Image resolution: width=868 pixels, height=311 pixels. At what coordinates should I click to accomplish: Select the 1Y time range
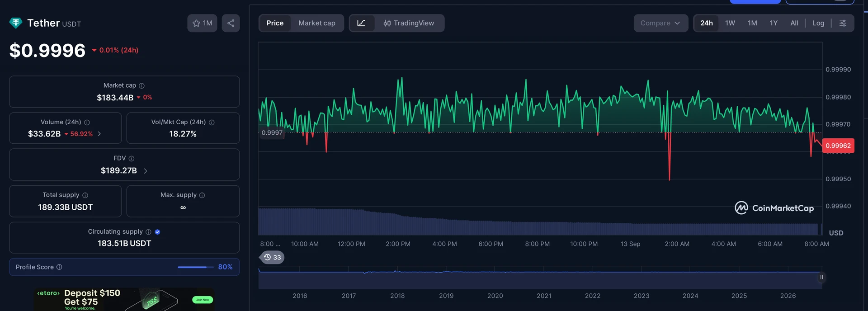[x=774, y=23]
